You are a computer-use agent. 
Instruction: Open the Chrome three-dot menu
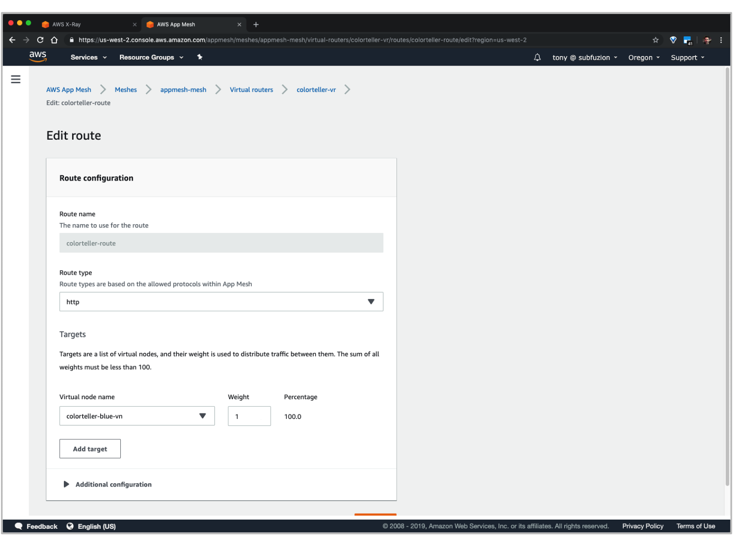721,40
